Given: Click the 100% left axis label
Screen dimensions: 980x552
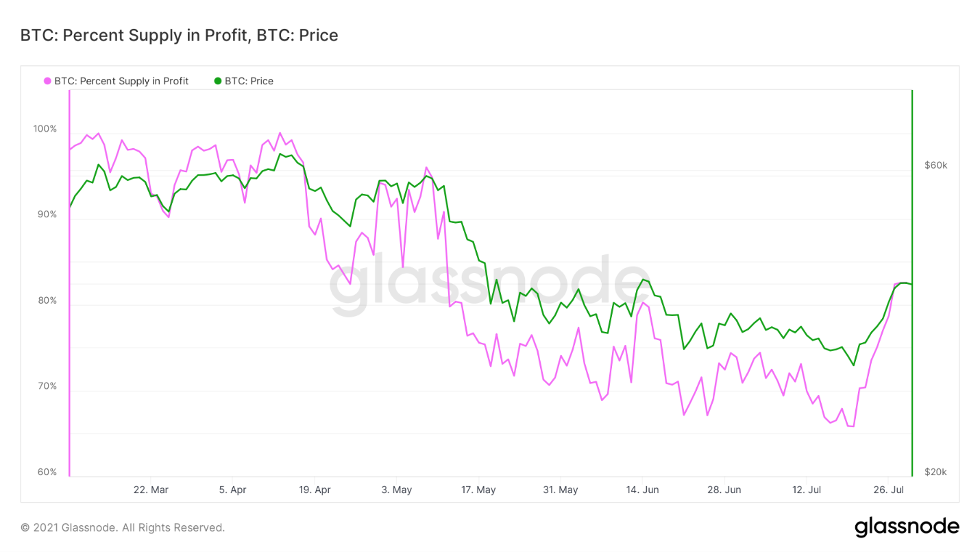Looking at the screenshot, I should (x=45, y=129).
